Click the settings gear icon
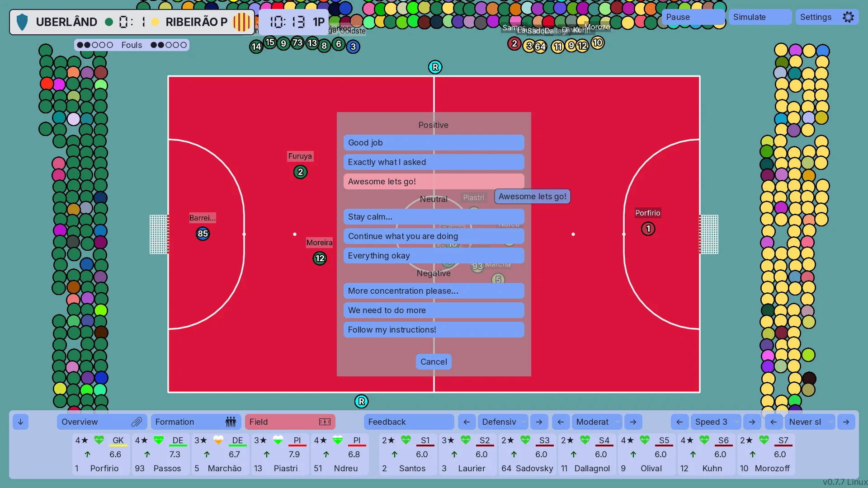 coord(848,17)
